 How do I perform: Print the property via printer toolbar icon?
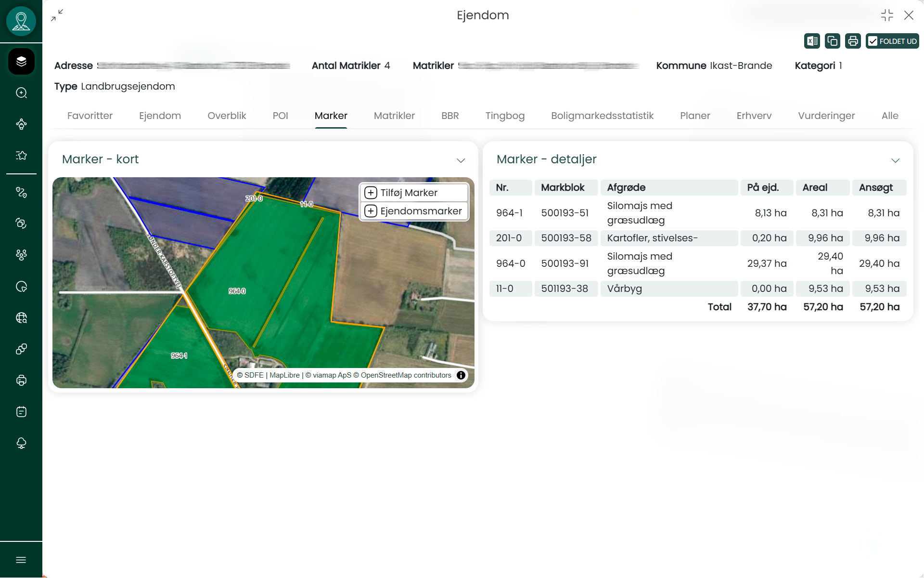click(853, 41)
